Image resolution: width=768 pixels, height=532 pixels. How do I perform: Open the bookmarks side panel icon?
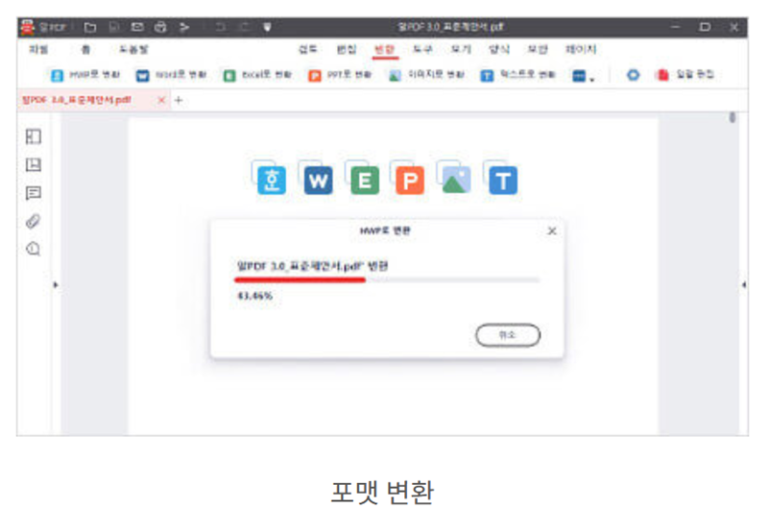(x=34, y=164)
